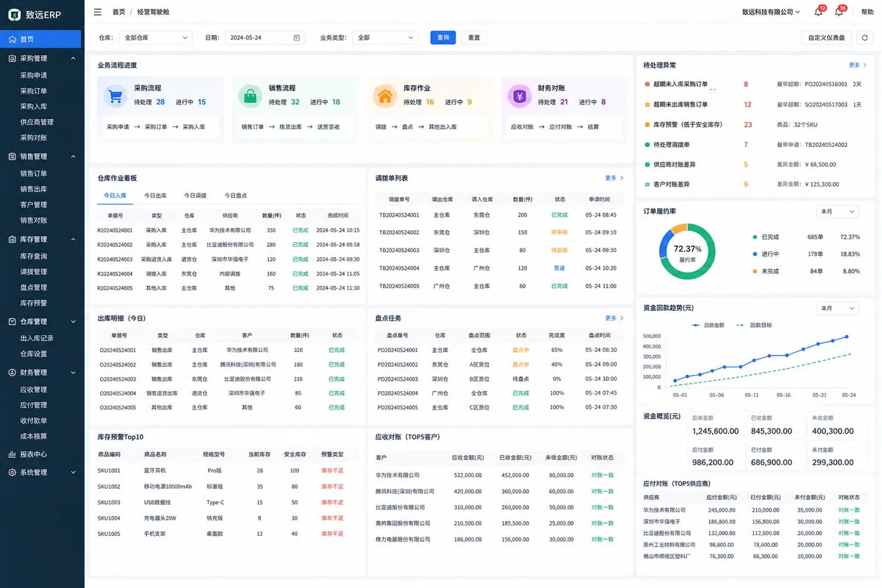Image resolution: width=882 pixels, height=588 pixels.
Task: Collapse the 采购管理 sidebar section
Action: tap(73, 58)
